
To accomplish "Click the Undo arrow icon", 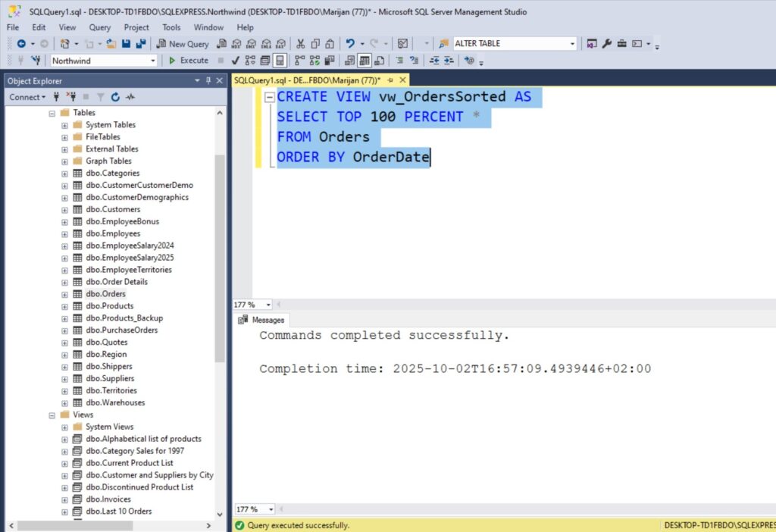I will [350, 44].
